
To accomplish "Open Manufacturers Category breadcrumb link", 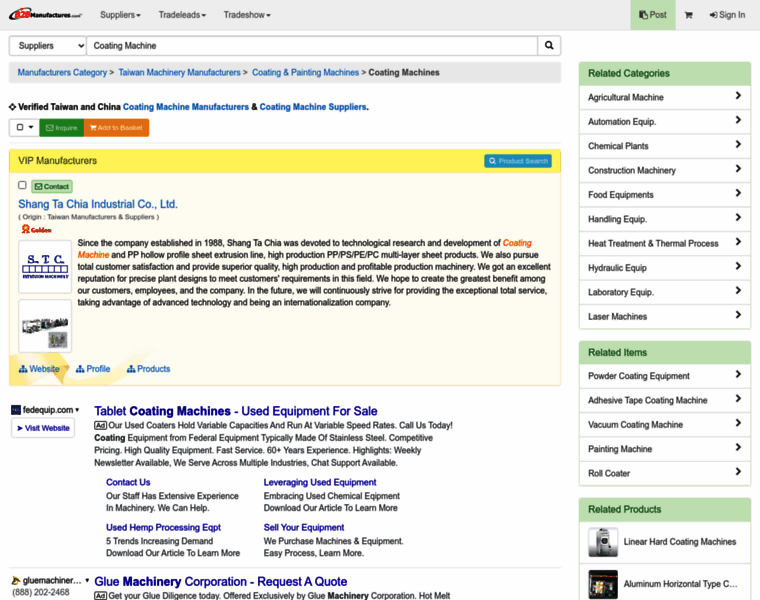I will 62,72.
